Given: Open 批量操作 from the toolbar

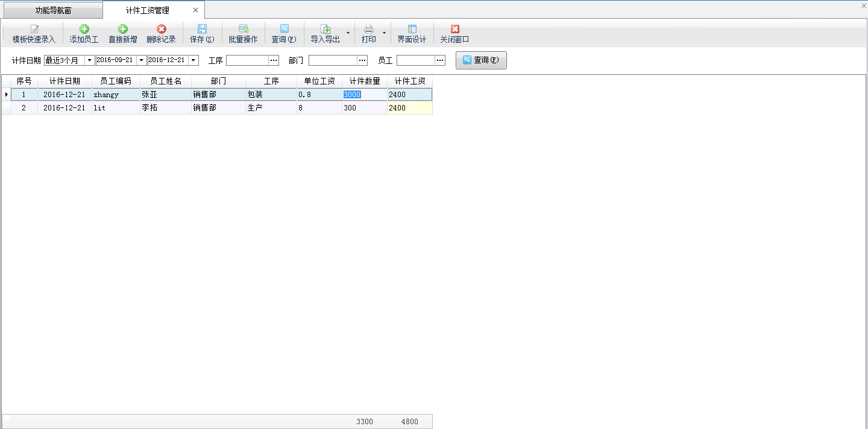Looking at the screenshot, I should pyautogui.click(x=243, y=30).
